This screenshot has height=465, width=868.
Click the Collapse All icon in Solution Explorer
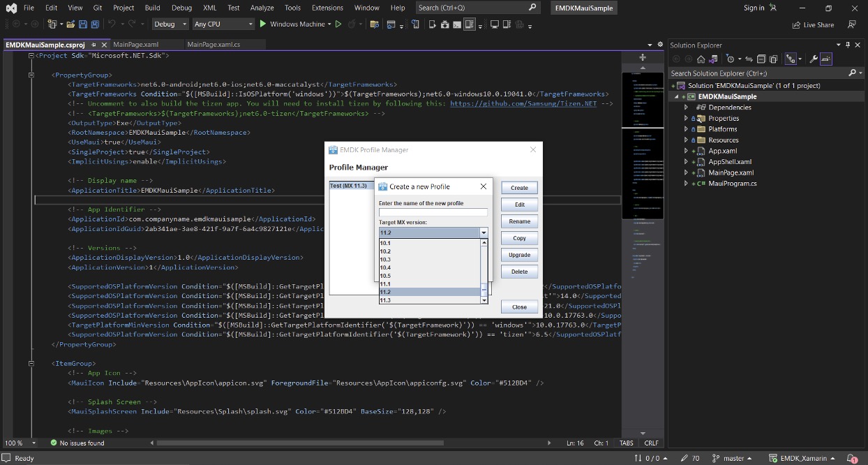click(762, 59)
